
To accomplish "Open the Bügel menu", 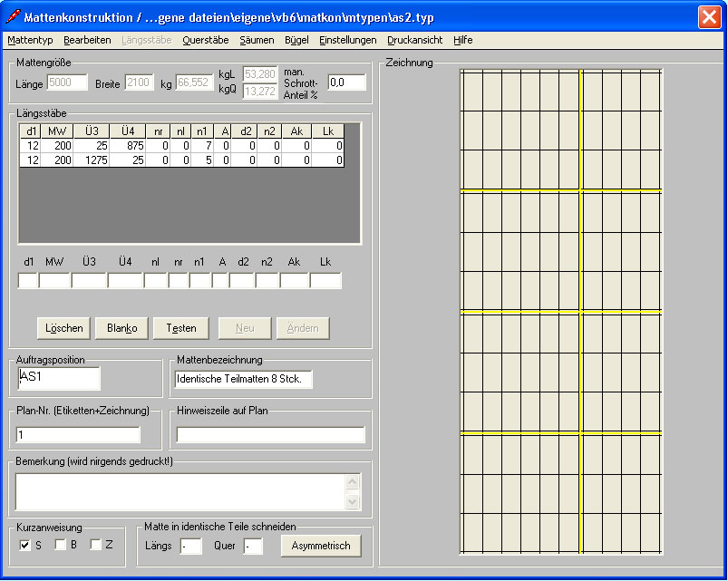I will [x=296, y=40].
